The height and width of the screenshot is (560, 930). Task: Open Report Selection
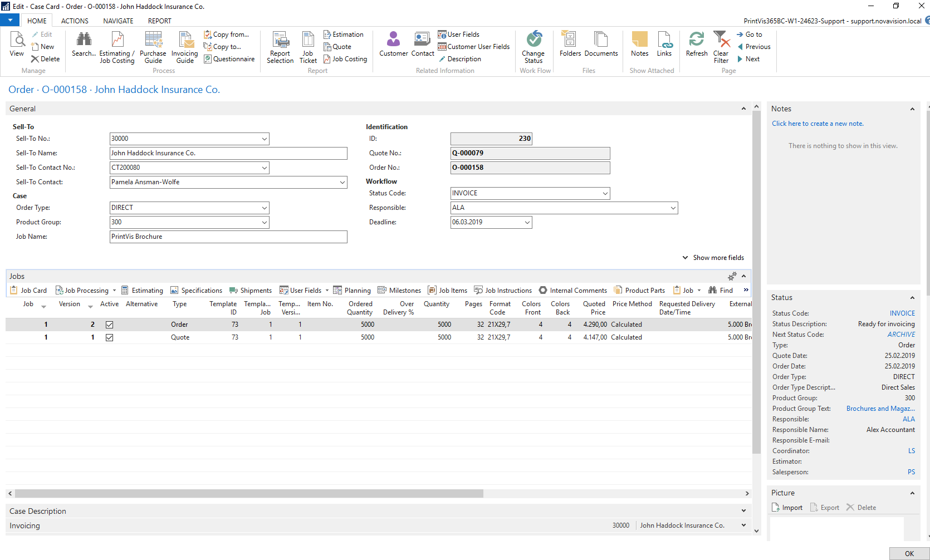point(280,47)
